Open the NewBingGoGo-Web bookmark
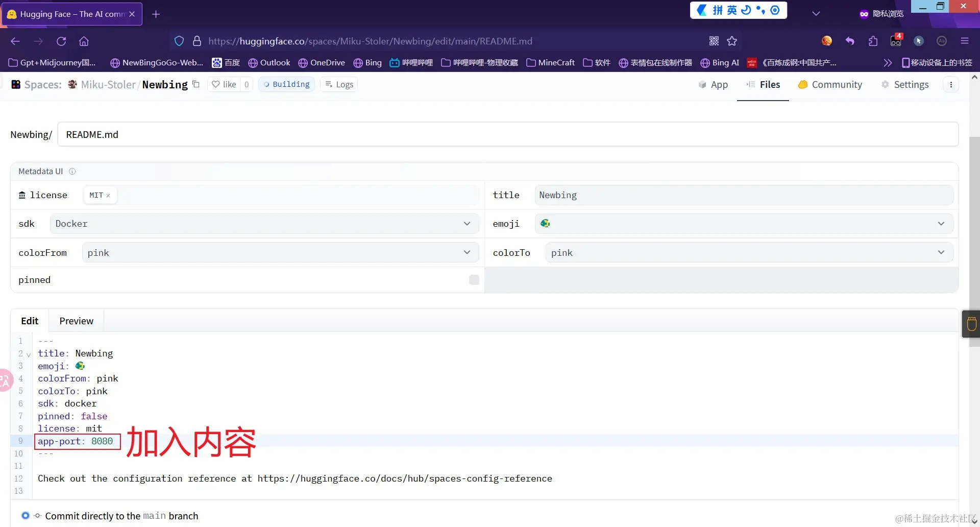The height and width of the screenshot is (527, 980). tap(157, 63)
